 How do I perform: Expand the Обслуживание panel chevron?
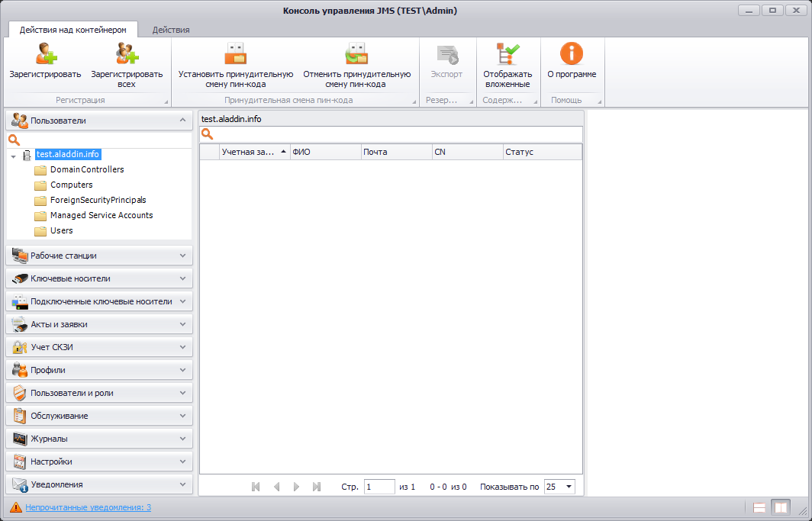183,416
